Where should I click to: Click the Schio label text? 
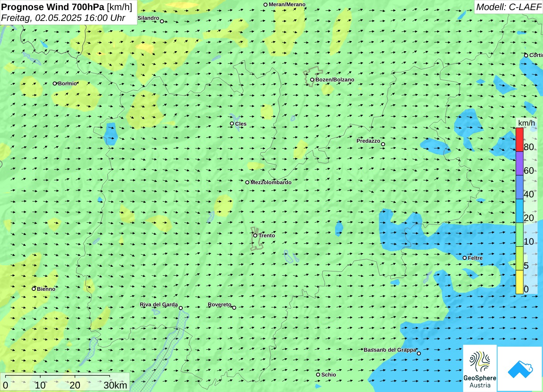329,375
